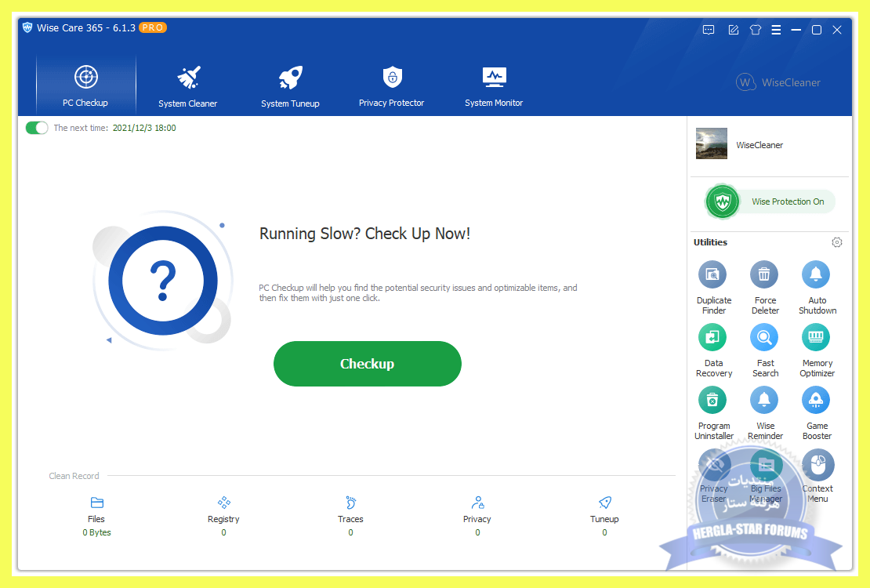Maximize the Wise Care 365 window
870x588 pixels.
tap(817, 30)
